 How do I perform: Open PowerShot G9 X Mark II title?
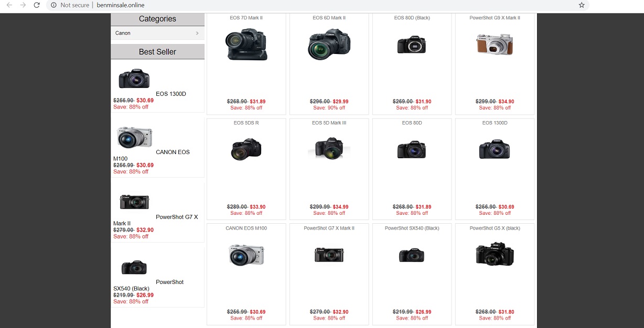[x=495, y=18]
